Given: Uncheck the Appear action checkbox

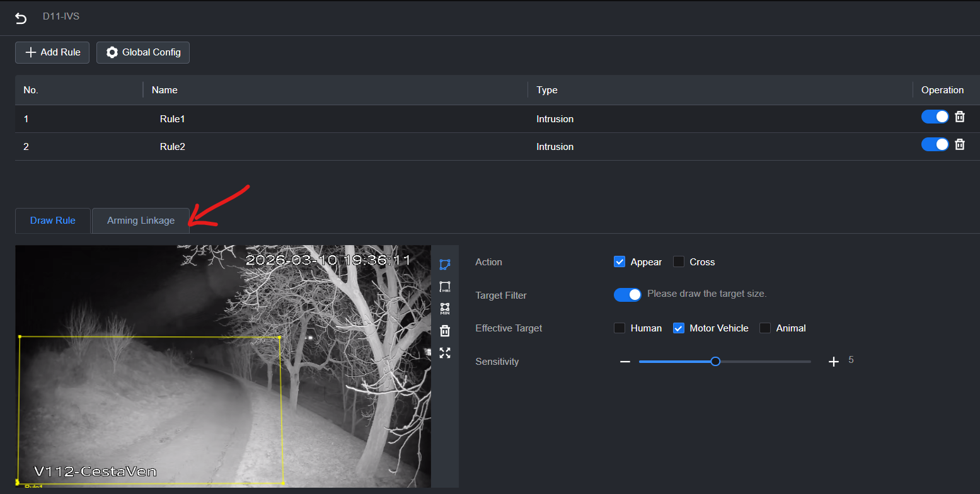Looking at the screenshot, I should click(x=620, y=262).
